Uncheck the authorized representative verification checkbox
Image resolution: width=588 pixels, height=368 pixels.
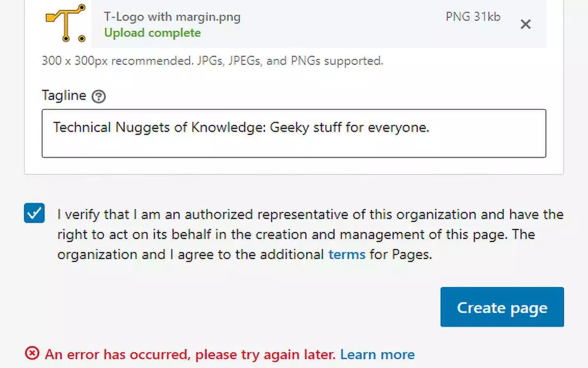(x=34, y=213)
